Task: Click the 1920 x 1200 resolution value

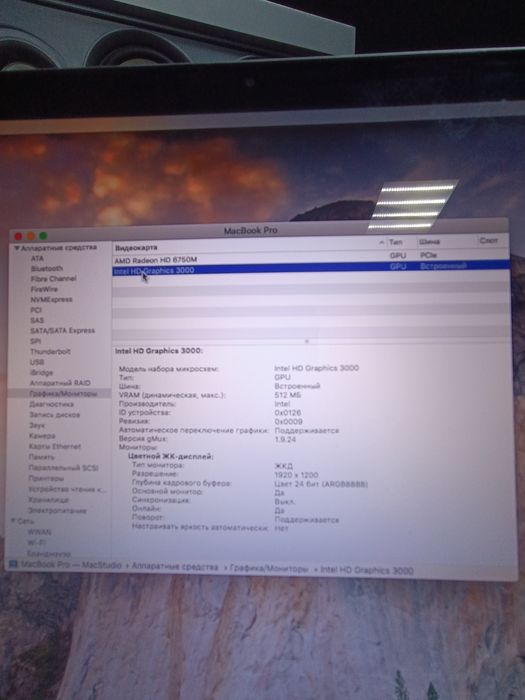Action: pyautogui.click(x=296, y=475)
